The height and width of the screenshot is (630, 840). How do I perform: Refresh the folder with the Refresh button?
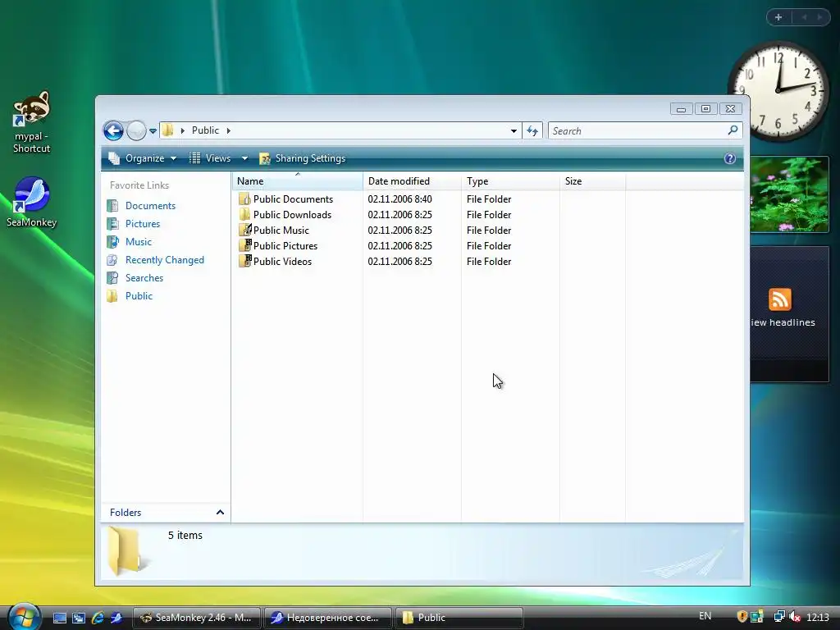click(532, 130)
